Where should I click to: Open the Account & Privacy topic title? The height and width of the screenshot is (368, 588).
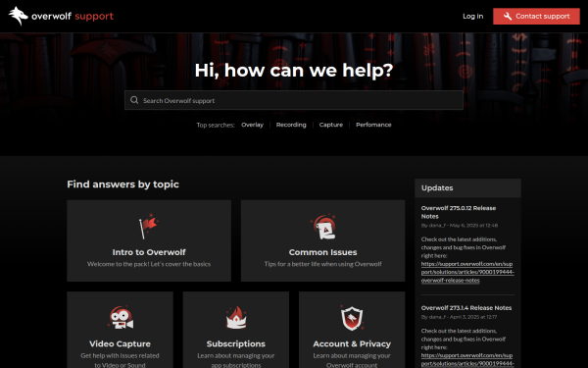pos(352,344)
